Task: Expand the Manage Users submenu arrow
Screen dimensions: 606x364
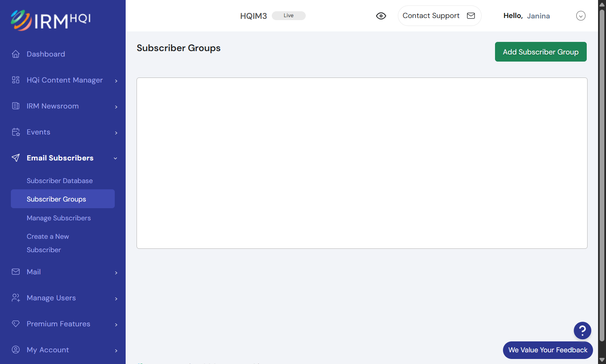Action: pyautogui.click(x=116, y=299)
